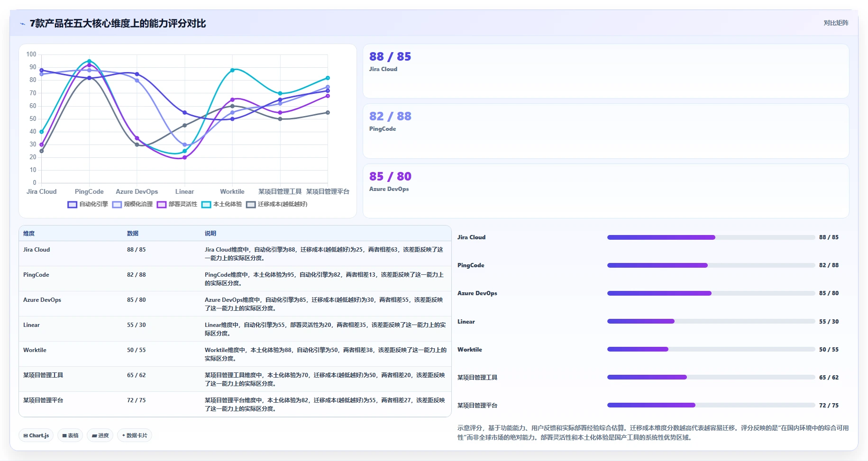
Task: Click the 55 / 30 value in the table
Action: (137, 325)
